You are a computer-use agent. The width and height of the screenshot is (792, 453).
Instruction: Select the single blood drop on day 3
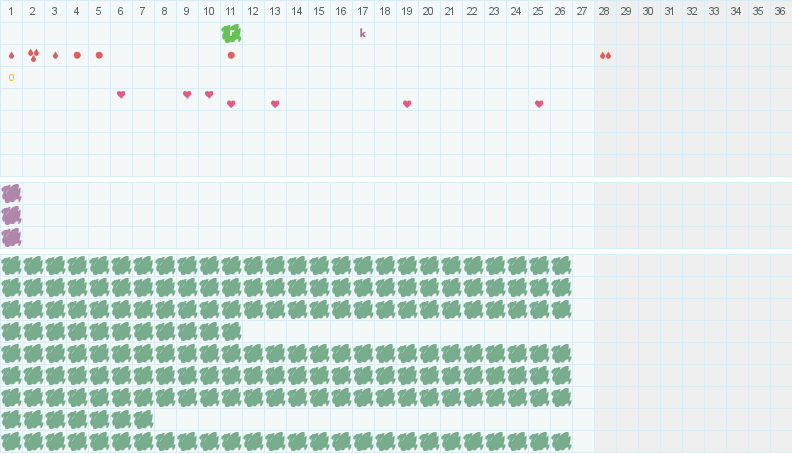[55, 55]
